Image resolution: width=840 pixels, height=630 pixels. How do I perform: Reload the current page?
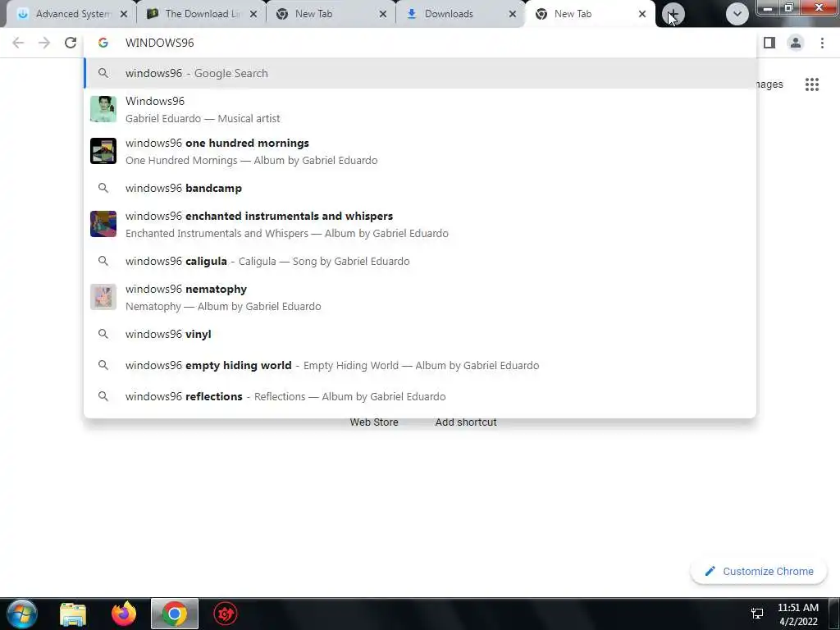(71, 43)
